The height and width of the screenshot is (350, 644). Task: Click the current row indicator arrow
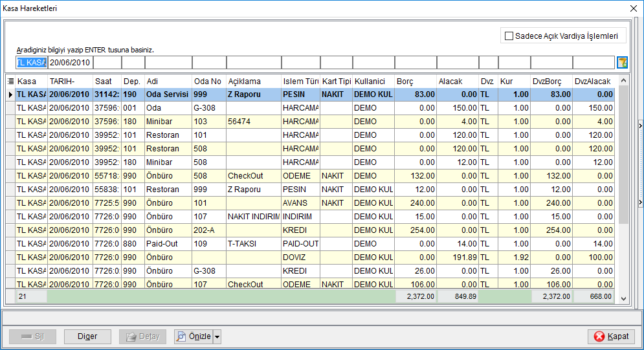(10, 94)
